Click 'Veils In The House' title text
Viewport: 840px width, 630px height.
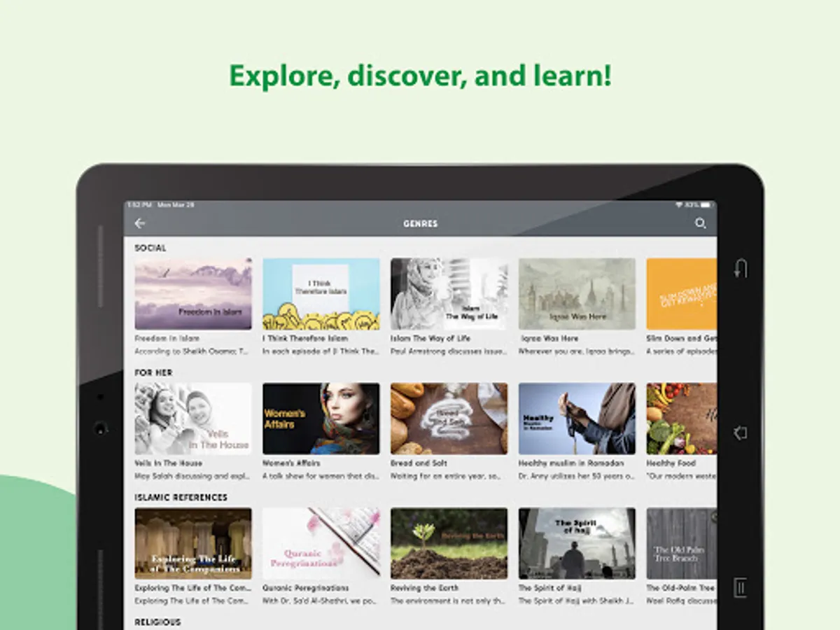pos(168,463)
